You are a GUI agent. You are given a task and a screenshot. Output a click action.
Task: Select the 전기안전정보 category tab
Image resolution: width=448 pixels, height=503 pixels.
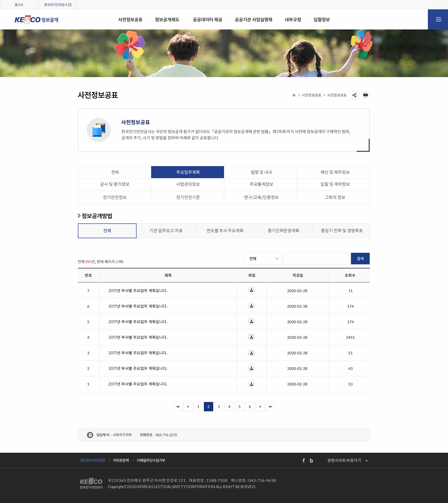(x=115, y=197)
